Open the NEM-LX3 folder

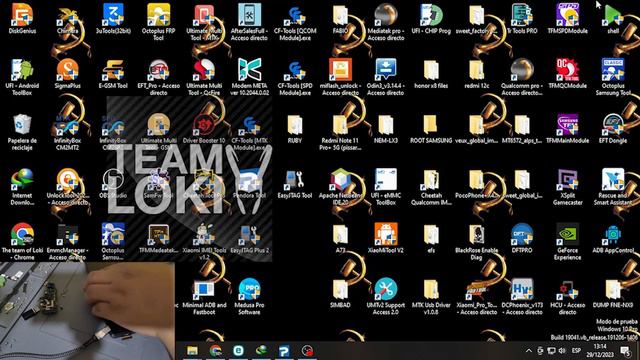[x=386, y=125]
